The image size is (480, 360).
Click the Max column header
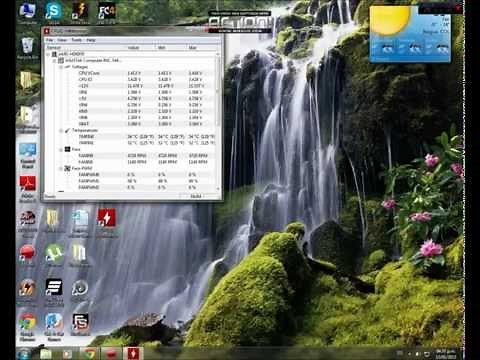202,48
